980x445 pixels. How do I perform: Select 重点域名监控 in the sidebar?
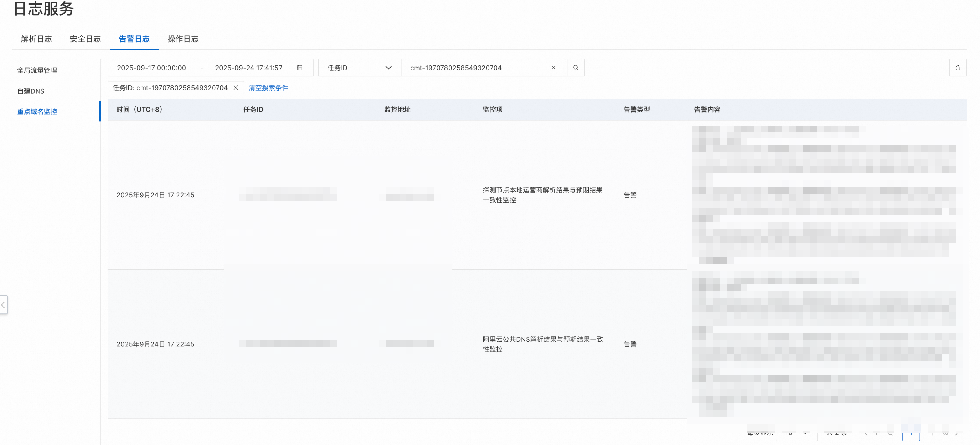37,112
